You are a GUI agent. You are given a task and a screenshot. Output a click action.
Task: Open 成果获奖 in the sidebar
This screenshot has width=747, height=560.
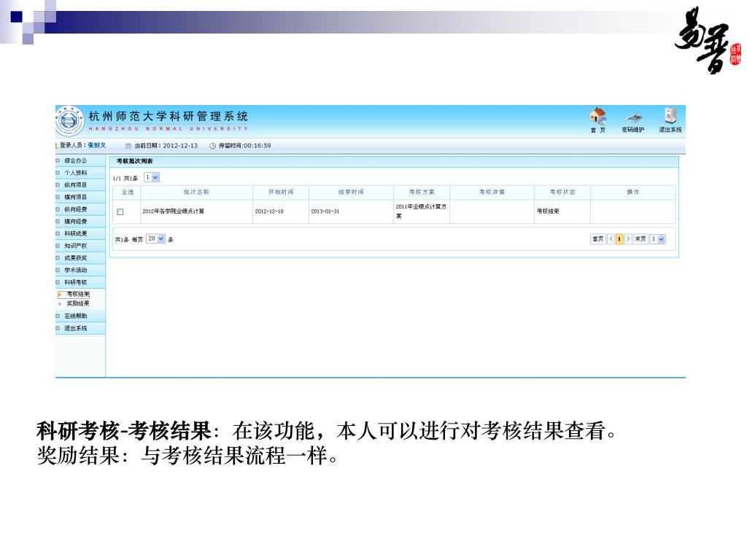(76, 258)
